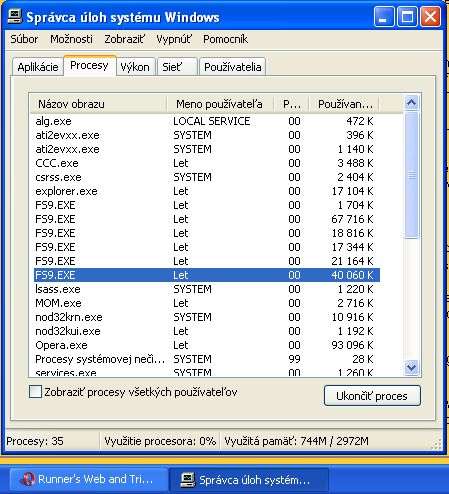The width and height of the screenshot is (449, 494).
Task: Select ati2evxx.exe using 1 140 K
Action: [207, 149]
